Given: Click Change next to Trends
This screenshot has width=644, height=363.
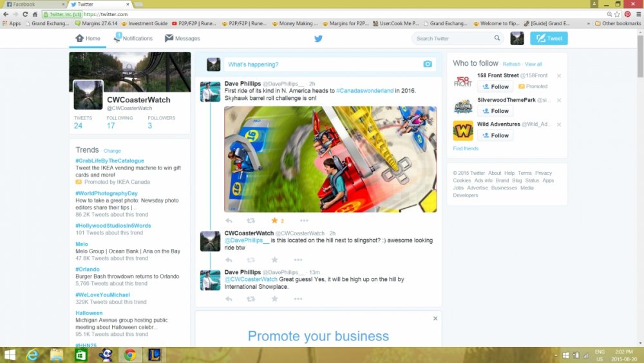Looking at the screenshot, I should tap(112, 151).
